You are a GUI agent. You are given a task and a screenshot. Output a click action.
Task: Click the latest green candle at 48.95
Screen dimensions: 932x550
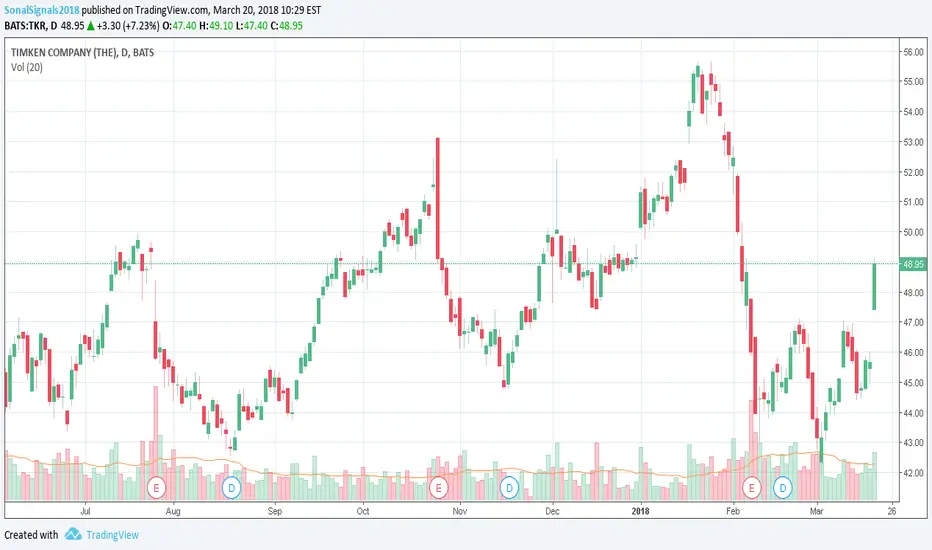tap(874, 286)
